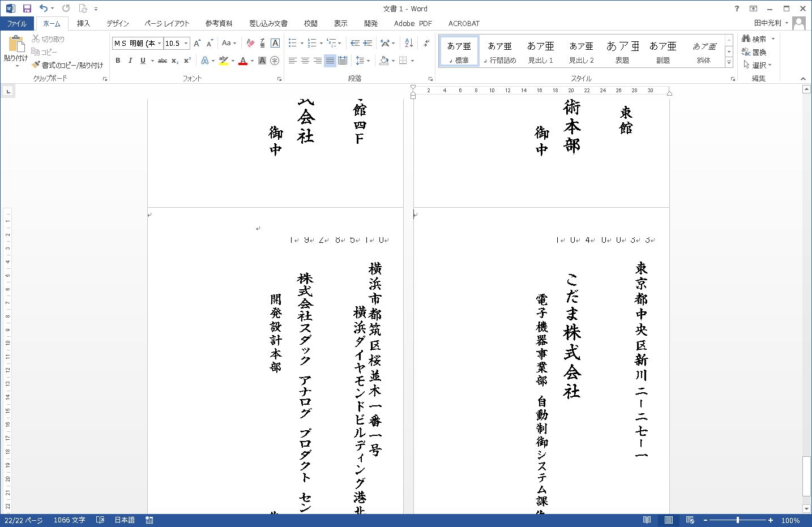Apply enclosed character (囲い文字) icon

[x=275, y=61]
